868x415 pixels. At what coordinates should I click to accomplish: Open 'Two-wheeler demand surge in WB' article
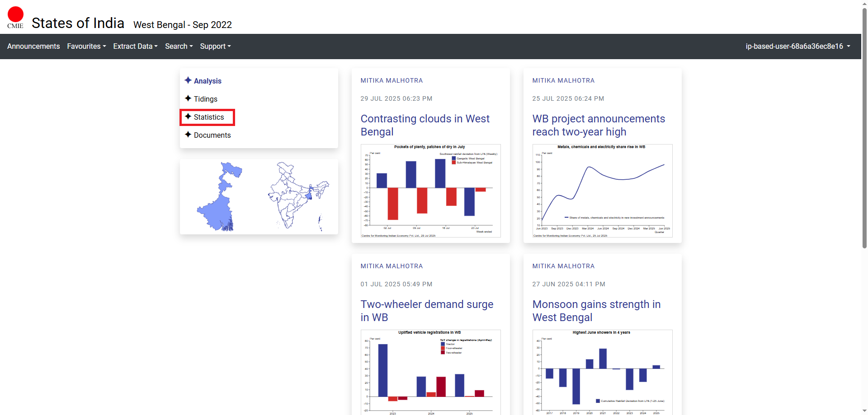point(427,311)
